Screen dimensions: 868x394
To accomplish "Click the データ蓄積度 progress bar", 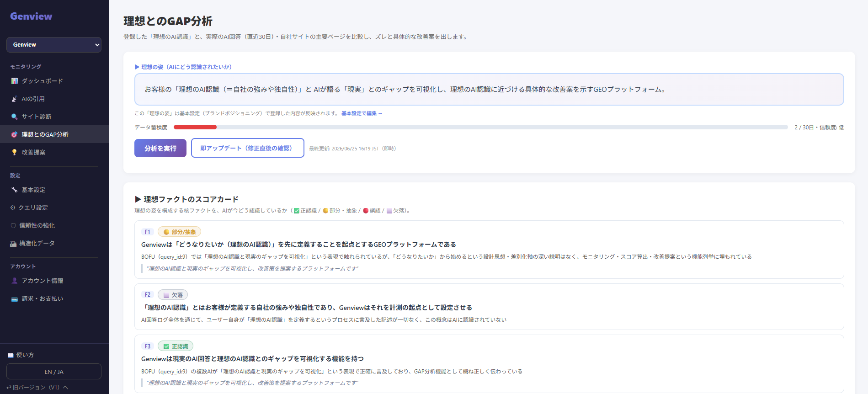I will (481, 127).
